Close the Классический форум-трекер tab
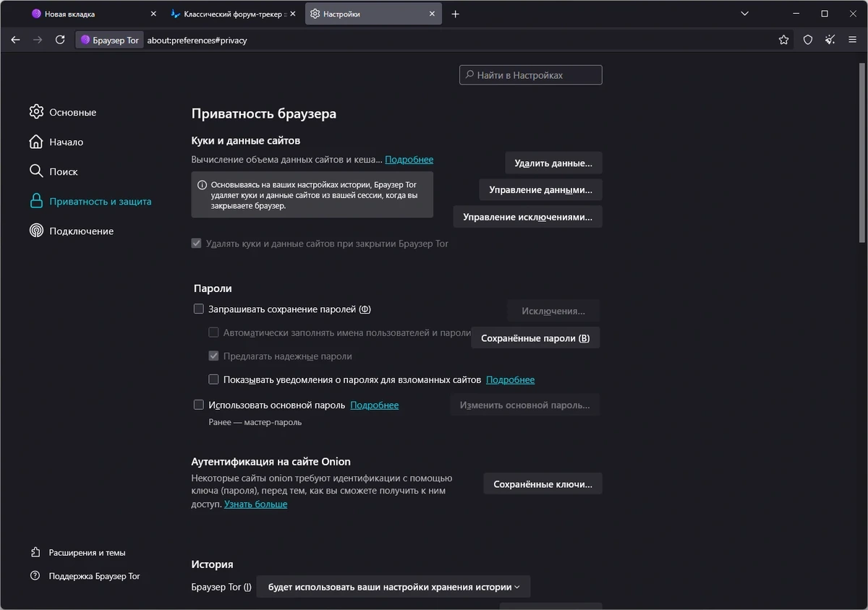Viewport: 868px width, 610px height. [x=292, y=14]
